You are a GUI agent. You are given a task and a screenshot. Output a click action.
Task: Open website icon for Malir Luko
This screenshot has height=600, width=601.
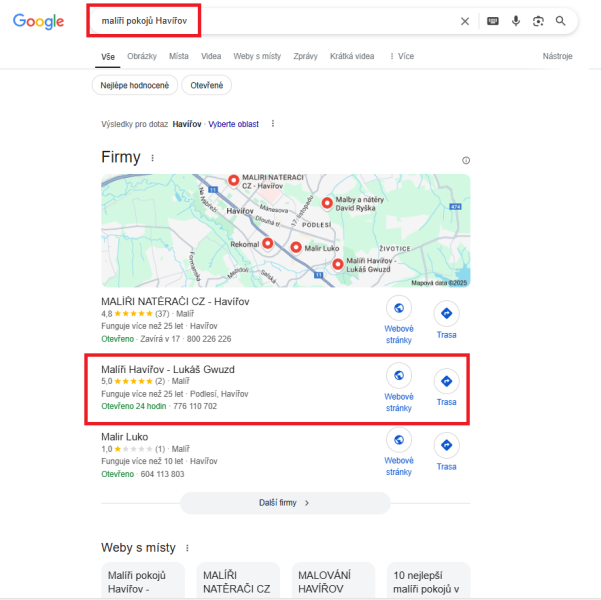[x=399, y=440]
